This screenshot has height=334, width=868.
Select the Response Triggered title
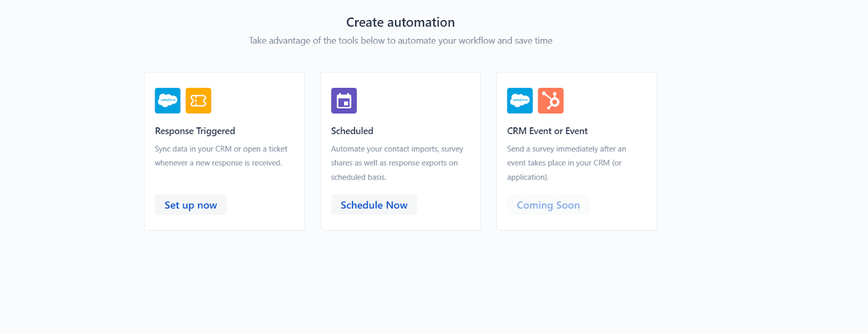(x=195, y=131)
